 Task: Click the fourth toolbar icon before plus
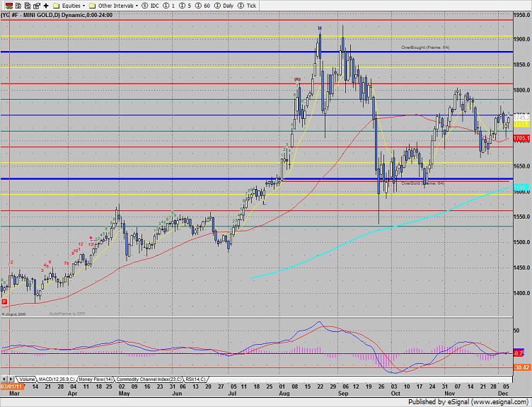point(35,5)
